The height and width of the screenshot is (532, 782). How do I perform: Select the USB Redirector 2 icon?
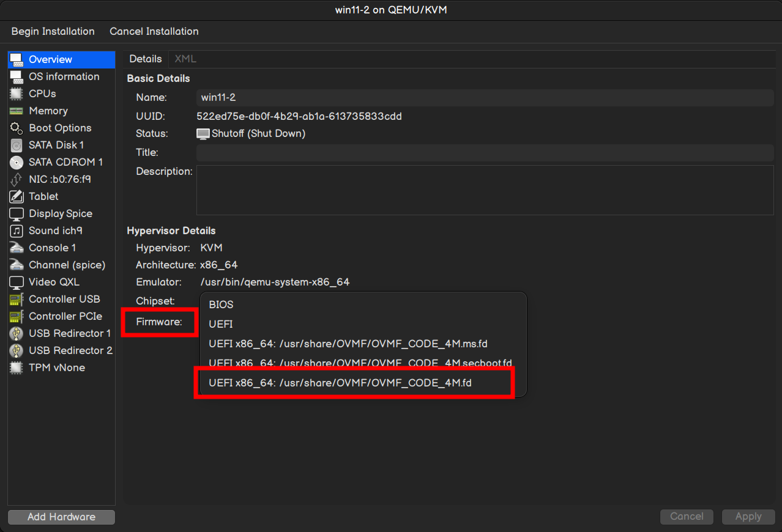click(17, 350)
